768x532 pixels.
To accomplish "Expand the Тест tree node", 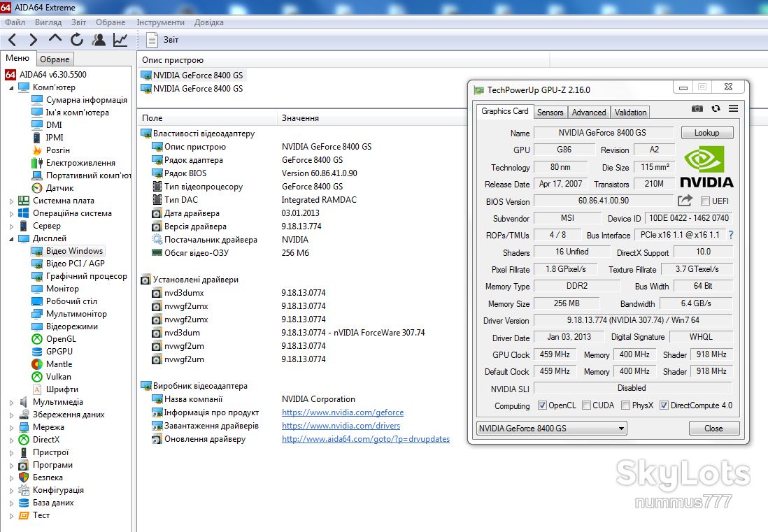I will pyautogui.click(x=12, y=515).
